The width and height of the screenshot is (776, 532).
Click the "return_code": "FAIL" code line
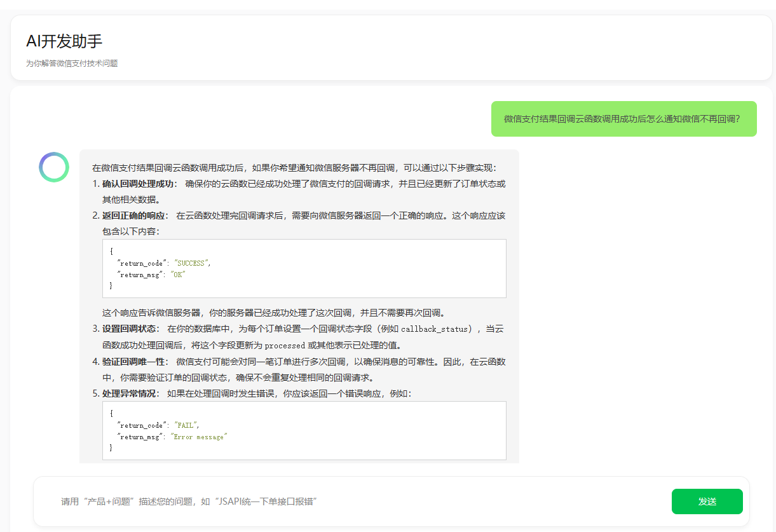coord(158,425)
